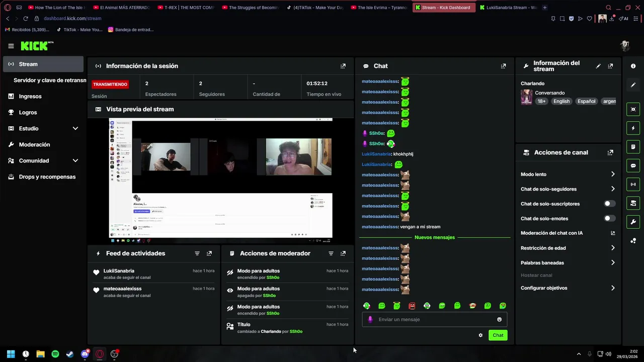Open chat settings gear icon
The height and width of the screenshot is (362, 644).
tap(480, 335)
